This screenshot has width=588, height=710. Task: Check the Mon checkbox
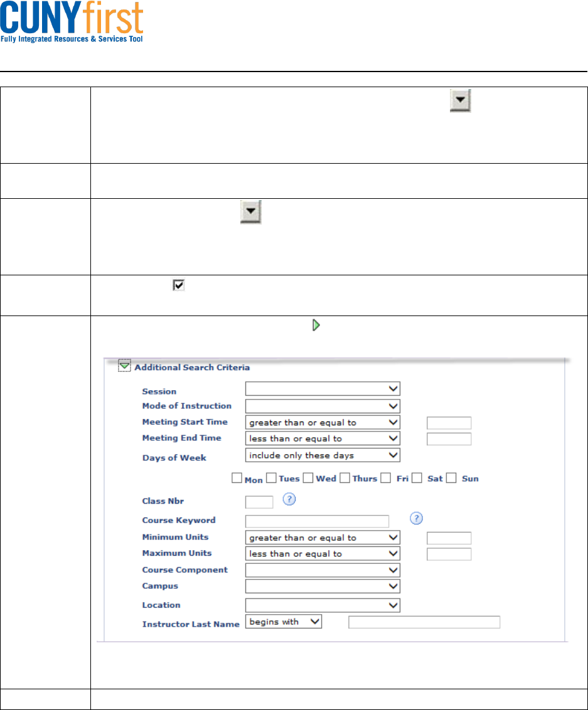click(237, 478)
